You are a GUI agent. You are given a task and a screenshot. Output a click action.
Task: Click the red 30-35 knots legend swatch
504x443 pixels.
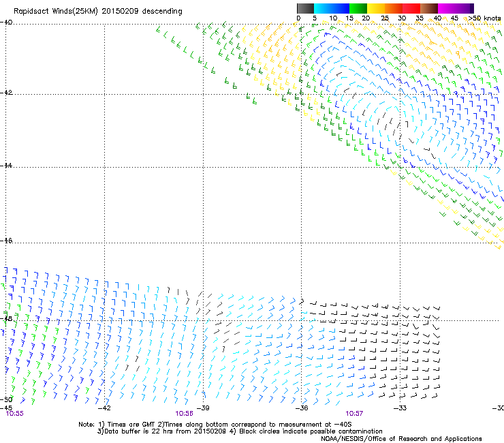411,8
